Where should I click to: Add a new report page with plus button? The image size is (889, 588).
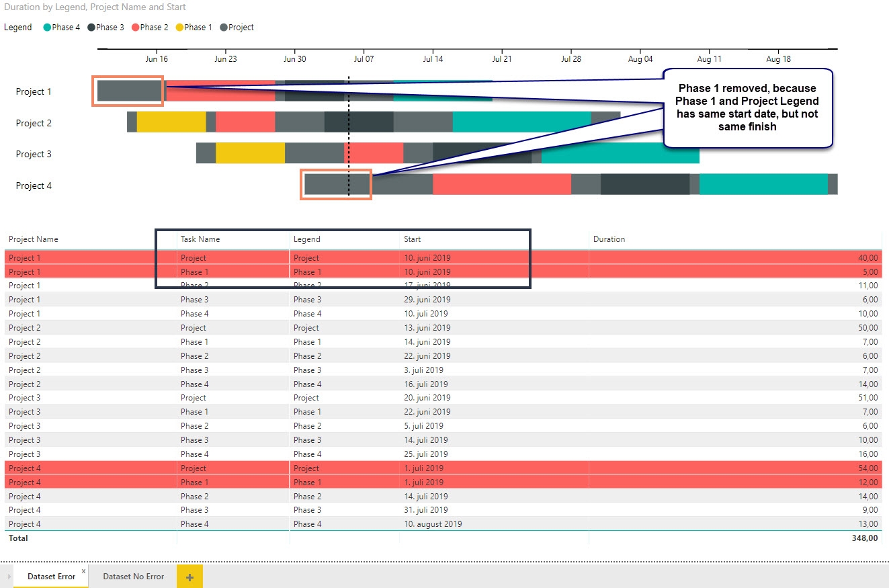(189, 577)
